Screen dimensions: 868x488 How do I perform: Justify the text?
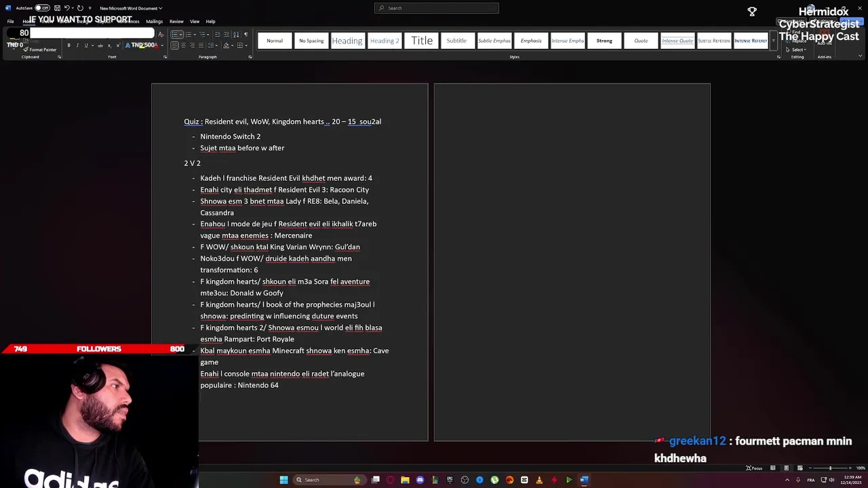pyautogui.click(x=201, y=45)
